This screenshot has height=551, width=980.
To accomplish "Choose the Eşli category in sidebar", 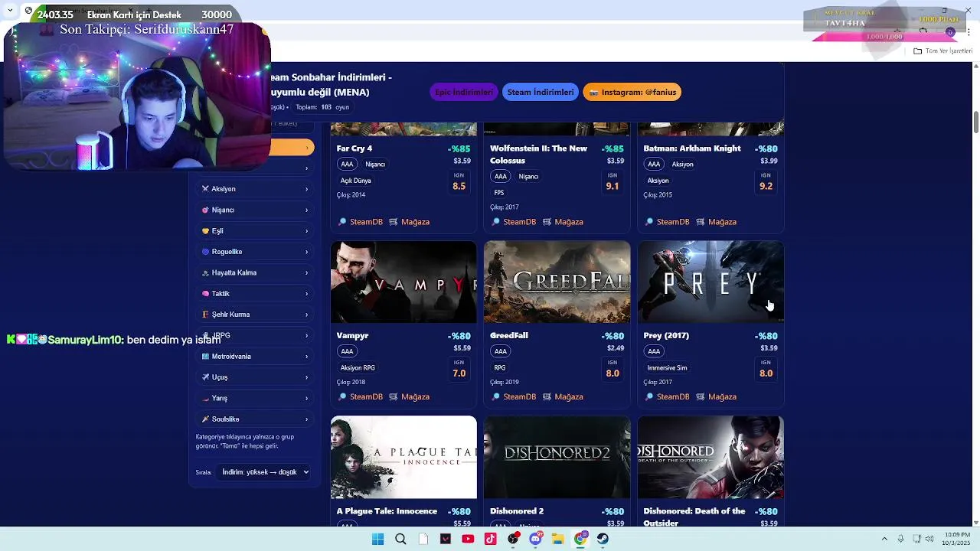I will pos(255,231).
